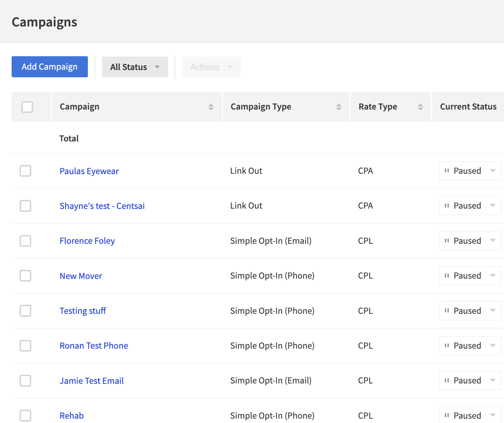This screenshot has height=423, width=504.
Task: Sort by the Rate Type column arrows
Action: [420, 107]
